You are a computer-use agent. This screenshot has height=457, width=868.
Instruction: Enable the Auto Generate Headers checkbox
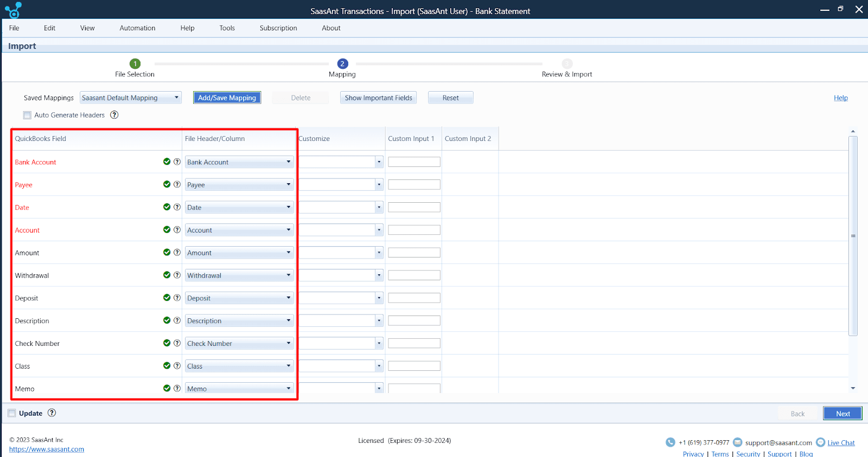click(x=27, y=115)
